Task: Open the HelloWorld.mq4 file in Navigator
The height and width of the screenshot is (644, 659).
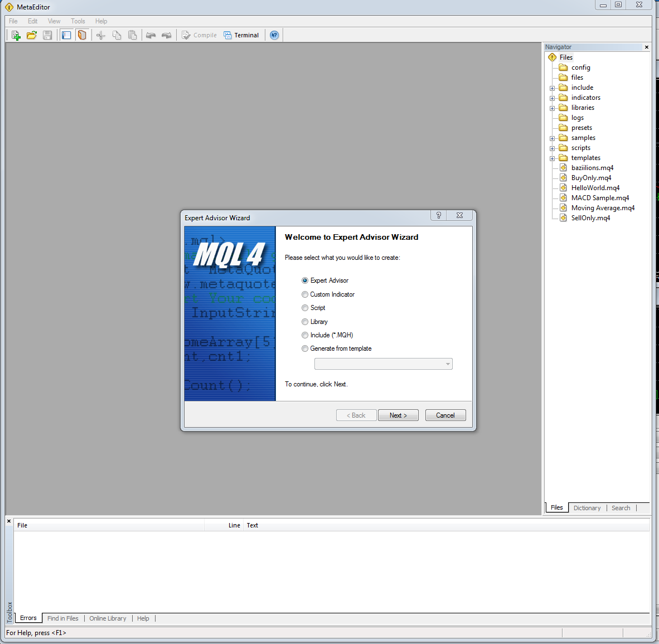Action: pos(595,188)
